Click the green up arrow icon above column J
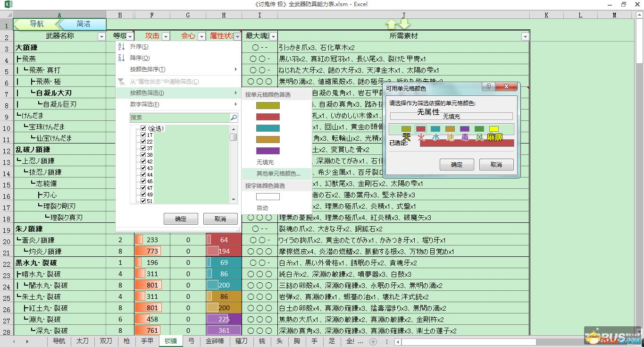Viewport: 644px width, 347px height. (392, 24)
